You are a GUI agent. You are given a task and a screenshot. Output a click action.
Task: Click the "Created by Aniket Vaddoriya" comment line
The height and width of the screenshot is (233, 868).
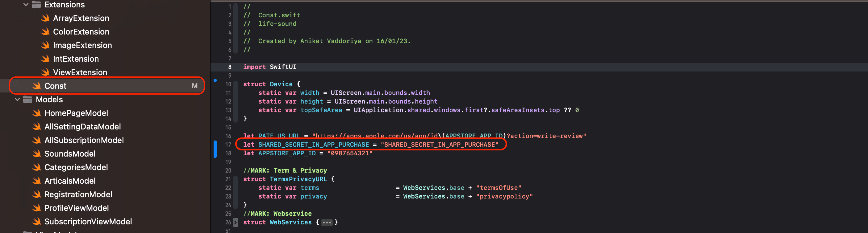327,41
